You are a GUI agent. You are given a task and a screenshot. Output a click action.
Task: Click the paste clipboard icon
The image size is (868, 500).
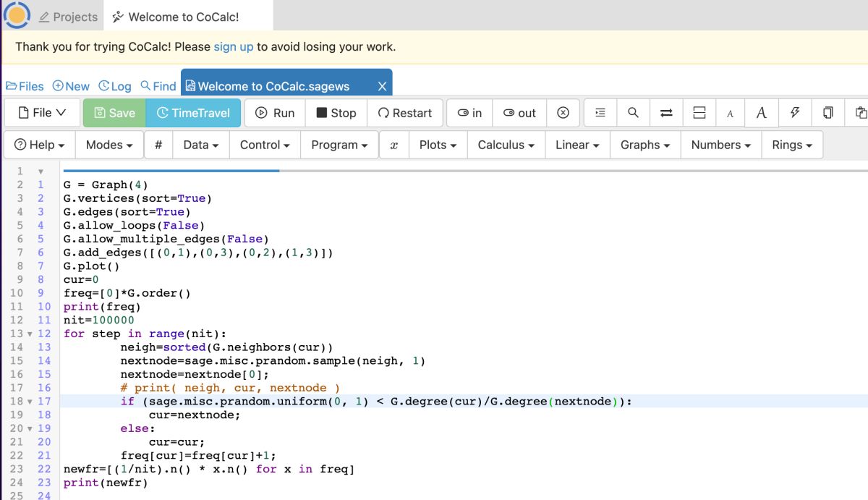click(x=859, y=113)
